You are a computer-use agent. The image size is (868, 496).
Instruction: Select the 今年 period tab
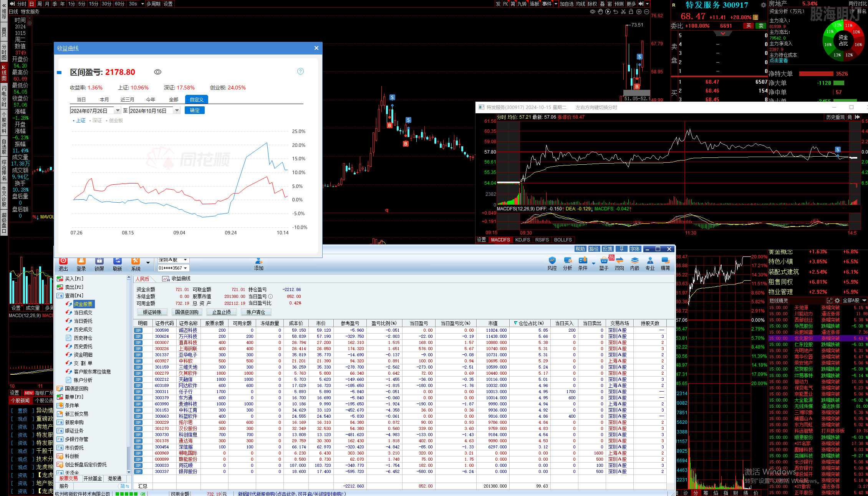151,99
